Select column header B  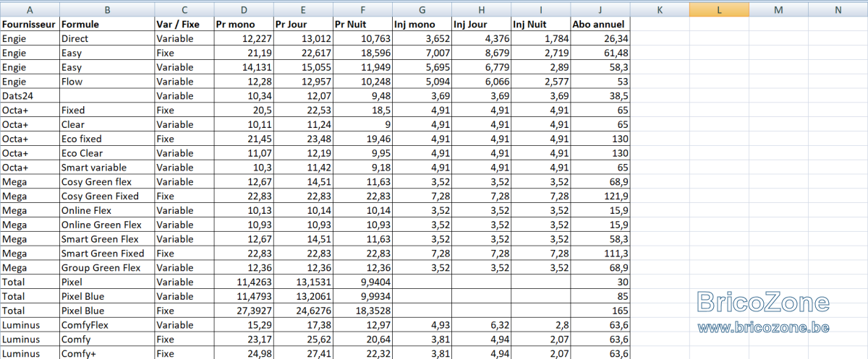point(107,9)
